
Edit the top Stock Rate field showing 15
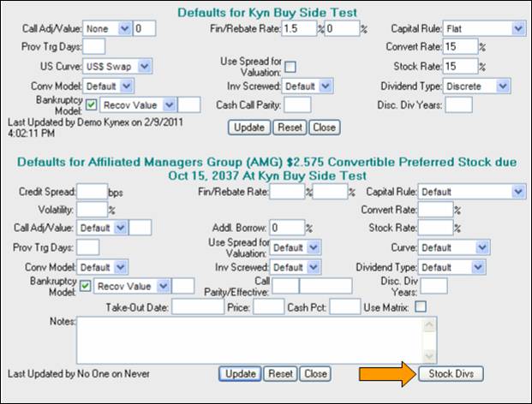tap(460, 66)
